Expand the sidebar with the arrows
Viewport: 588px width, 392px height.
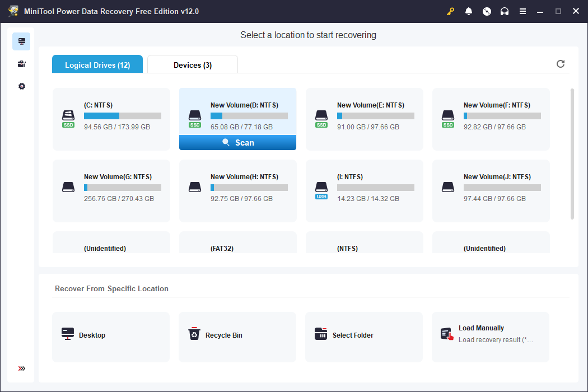[21, 368]
